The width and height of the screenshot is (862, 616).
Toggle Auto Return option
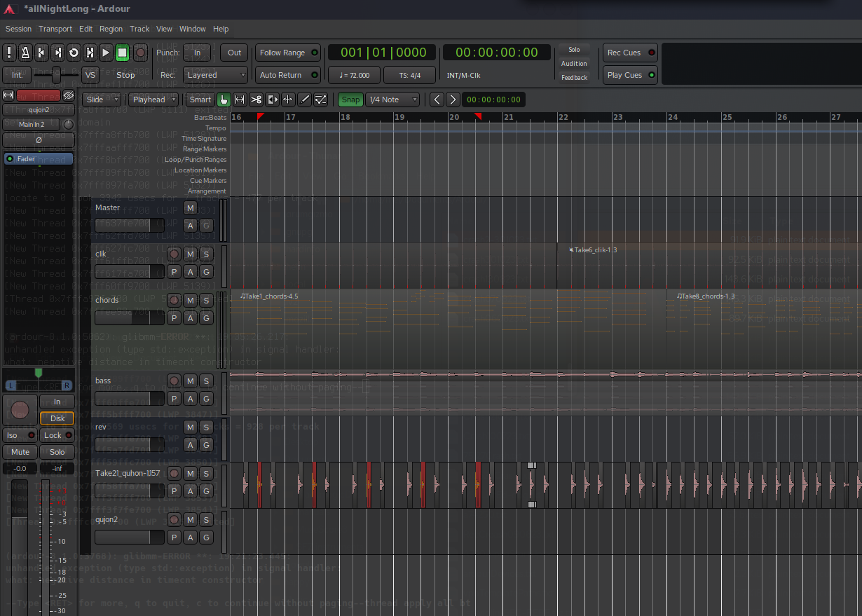(288, 75)
